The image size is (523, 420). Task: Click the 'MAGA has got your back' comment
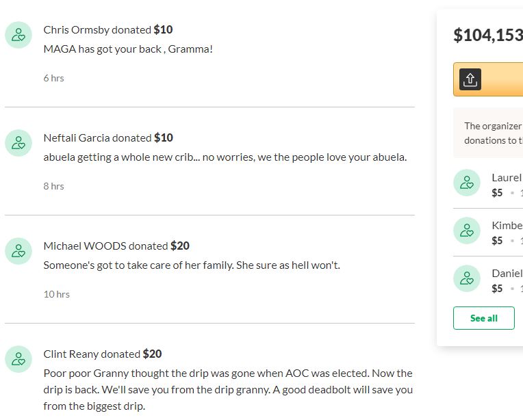point(128,49)
